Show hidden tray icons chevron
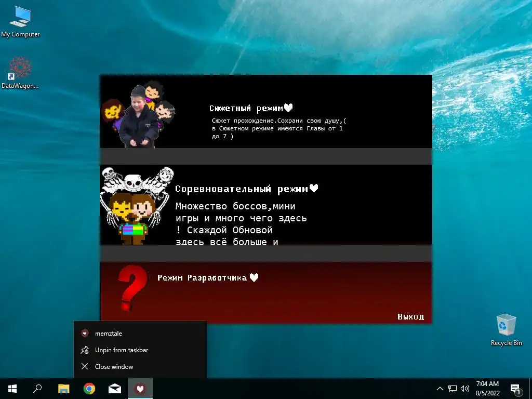532x399 pixels. click(x=440, y=389)
